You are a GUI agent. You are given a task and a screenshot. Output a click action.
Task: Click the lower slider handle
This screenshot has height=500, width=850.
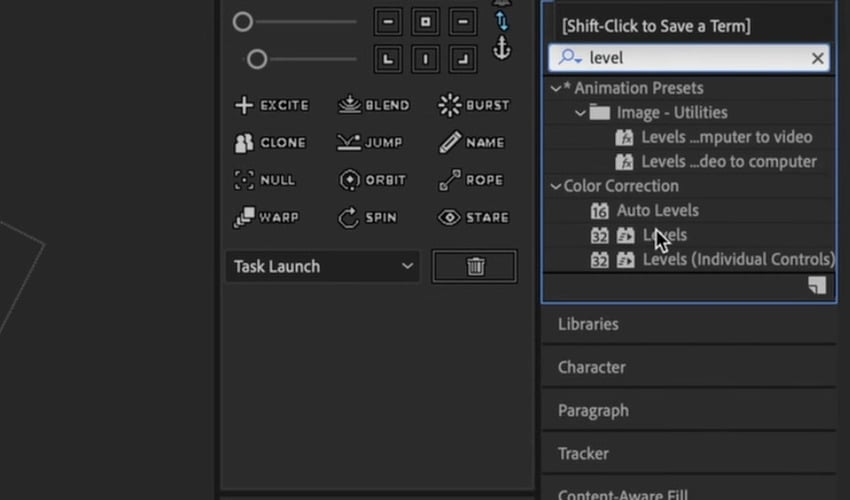[x=257, y=59]
